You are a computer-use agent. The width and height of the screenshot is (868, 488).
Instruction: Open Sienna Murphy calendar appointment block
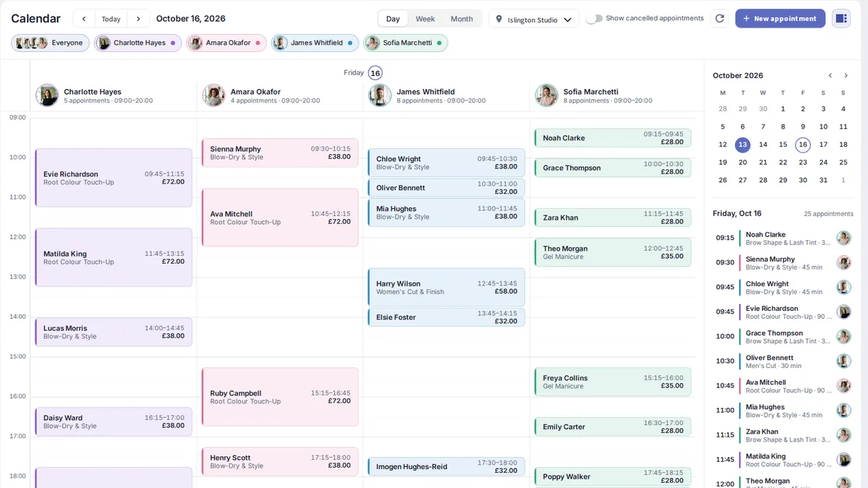(280, 153)
